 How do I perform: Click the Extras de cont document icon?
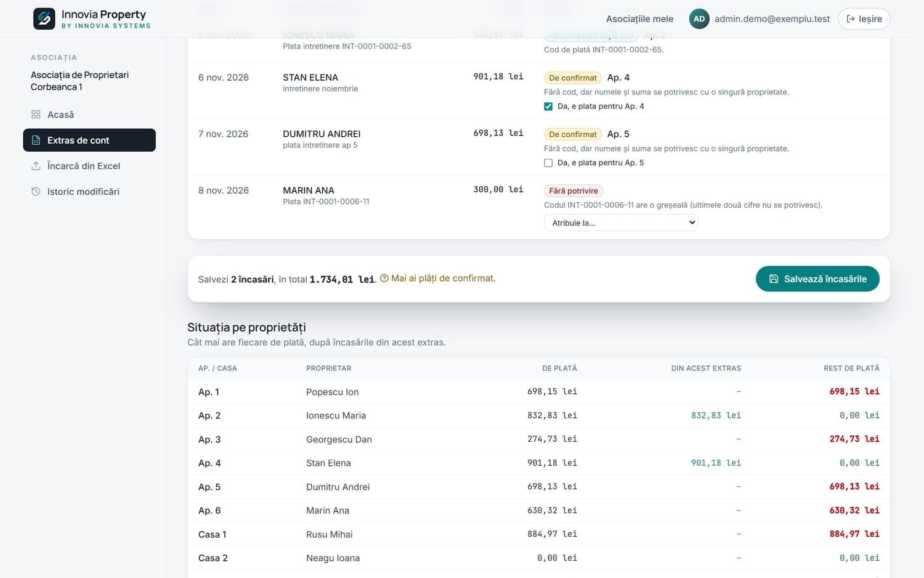[x=36, y=140]
